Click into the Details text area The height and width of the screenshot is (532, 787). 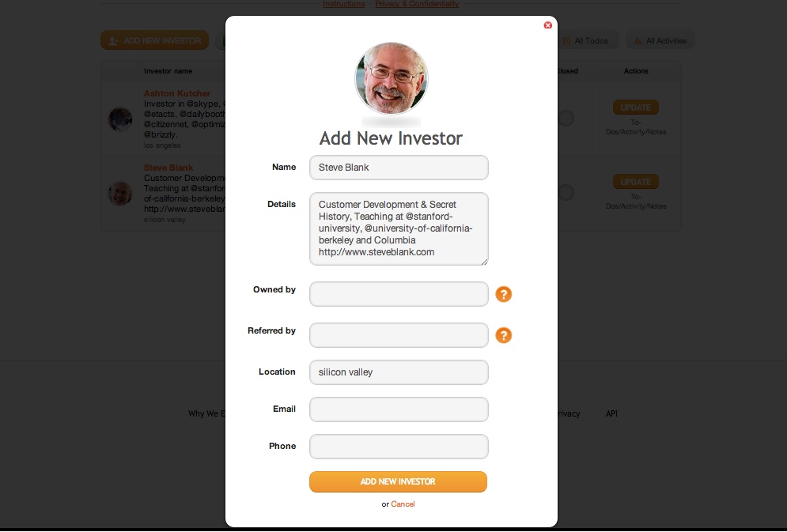coord(399,228)
